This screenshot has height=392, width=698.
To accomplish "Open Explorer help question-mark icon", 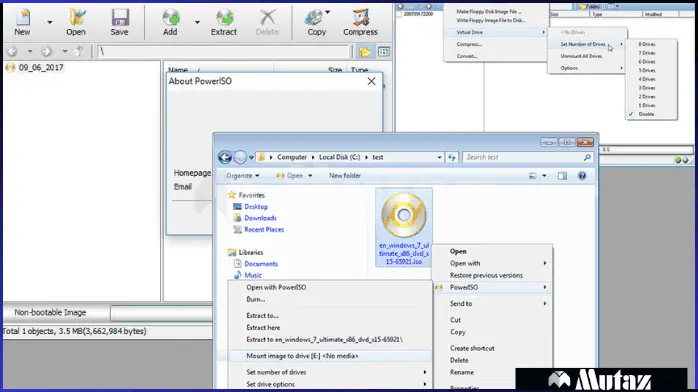I will (x=582, y=176).
